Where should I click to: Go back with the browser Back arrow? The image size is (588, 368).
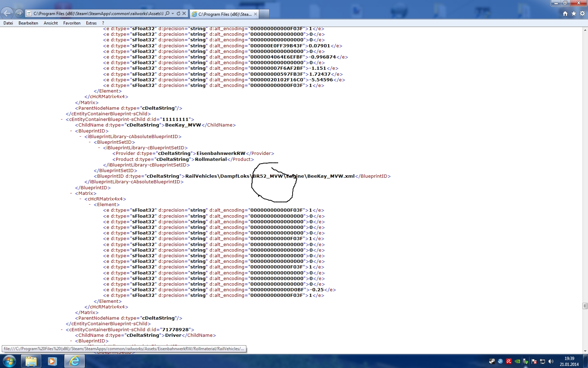tap(7, 13)
